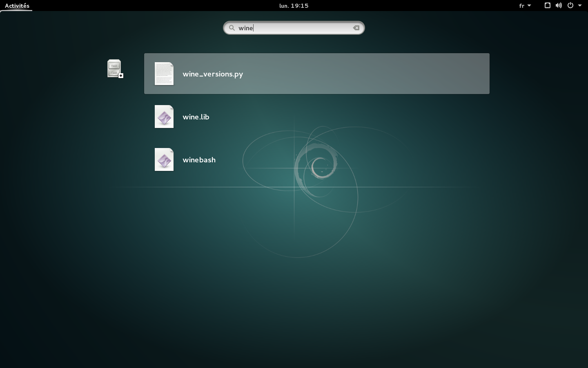This screenshot has width=588, height=368.
Task: Click the winebash script file icon
Action: coord(164,159)
